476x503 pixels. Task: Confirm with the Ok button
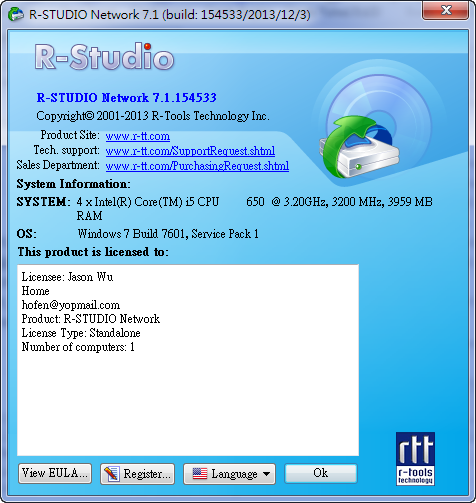click(321, 473)
